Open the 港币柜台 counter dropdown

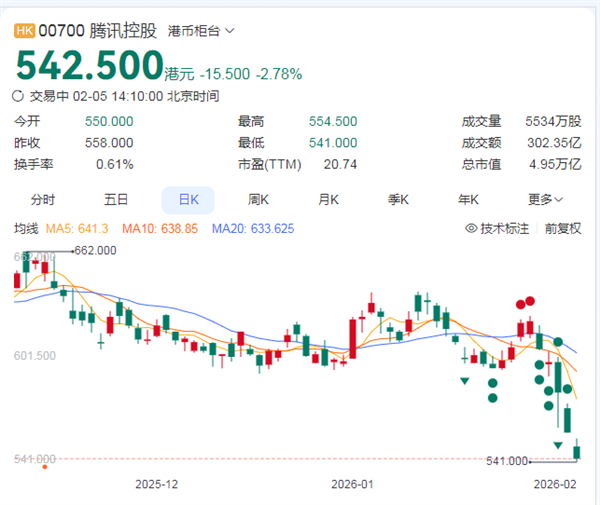click(201, 31)
